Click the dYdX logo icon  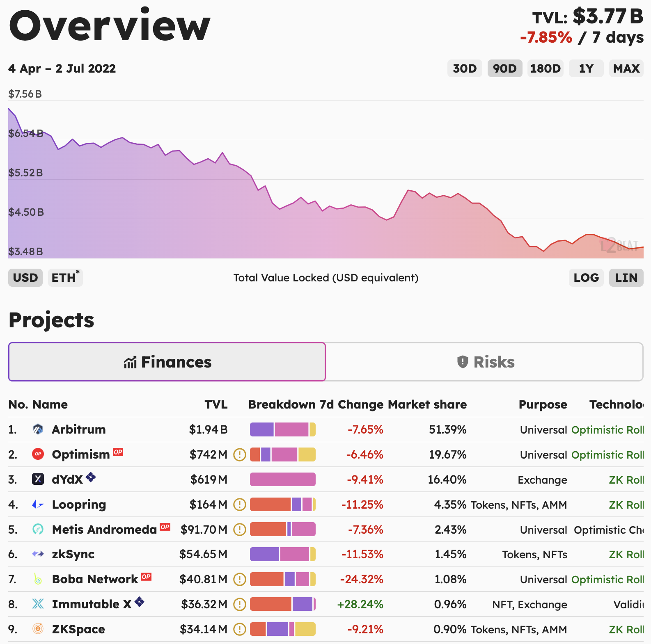coord(38,479)
